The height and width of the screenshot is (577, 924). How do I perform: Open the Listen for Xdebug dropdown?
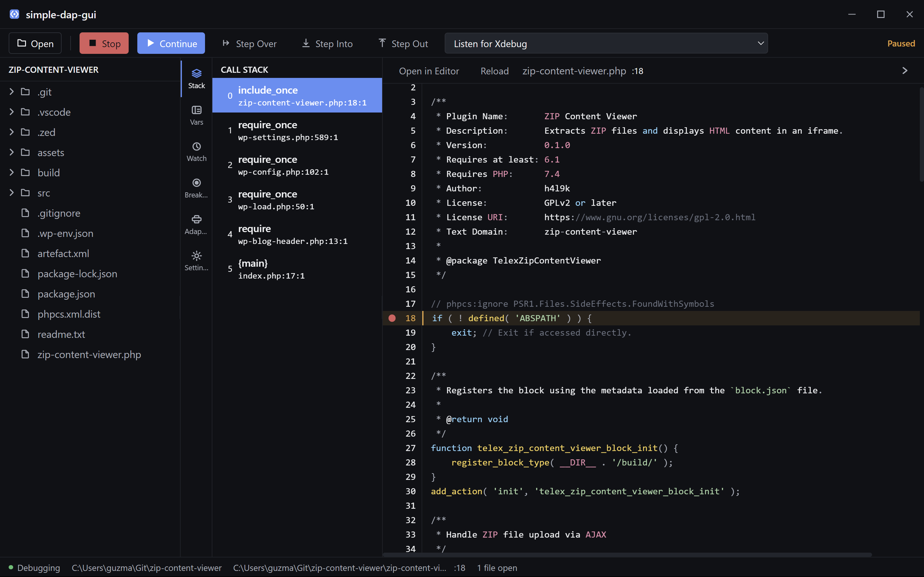(606, 44)
